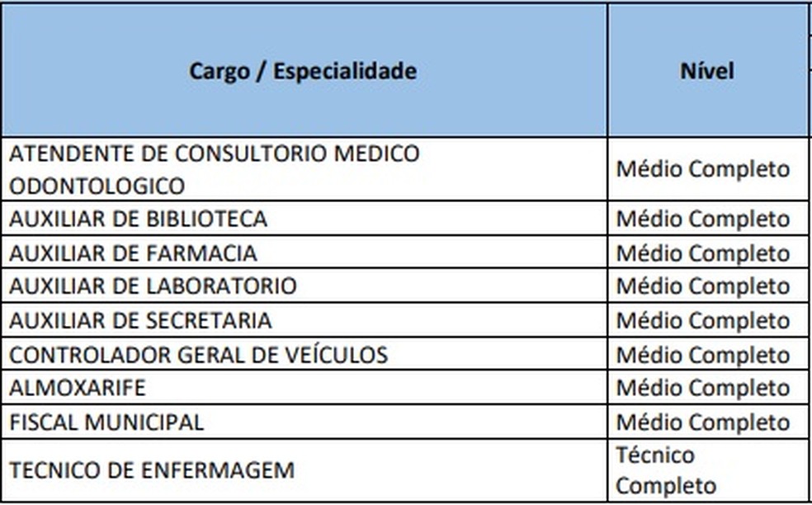812x505 pixels.
Task: Click Médio Completo beside ALMOXARIFE
Action: tap(703, 388)
